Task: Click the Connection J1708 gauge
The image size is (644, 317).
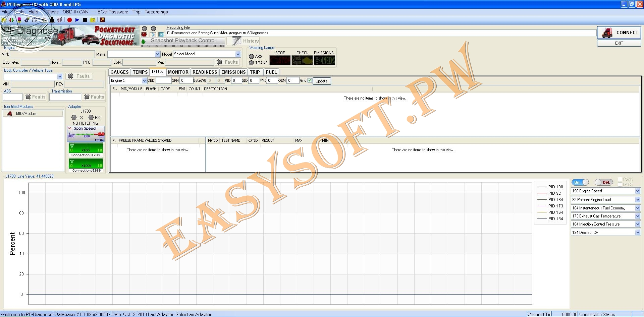Action: (x=86, y=148)
